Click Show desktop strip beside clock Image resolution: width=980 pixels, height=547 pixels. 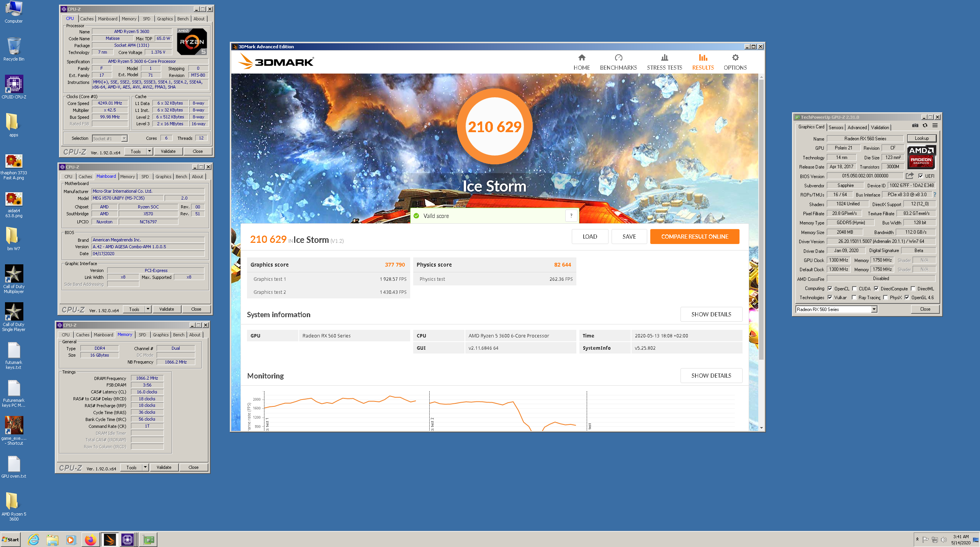pos(976,540)
